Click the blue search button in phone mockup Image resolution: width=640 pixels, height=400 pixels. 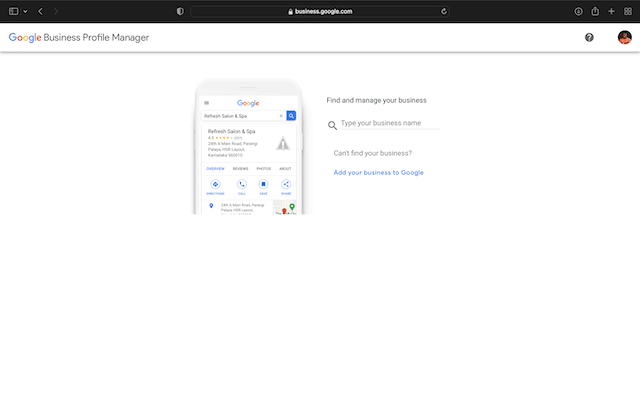click(x=291, y=116)
